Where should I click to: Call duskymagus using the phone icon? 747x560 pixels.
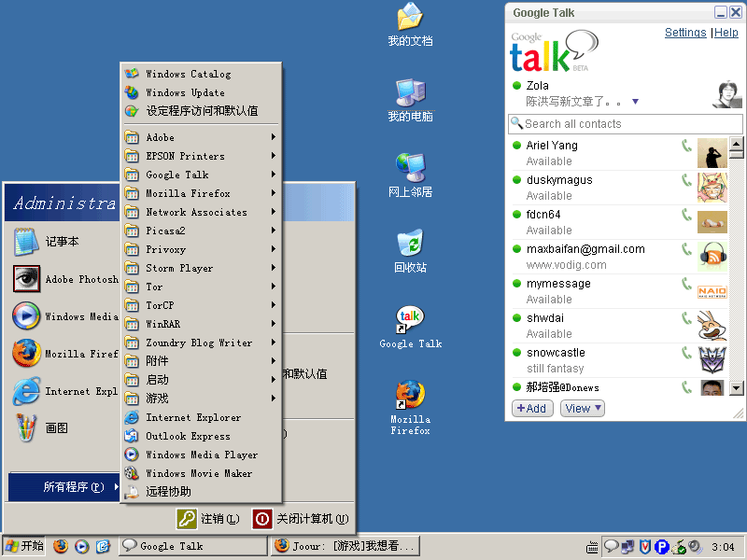(x=686, y=180)
